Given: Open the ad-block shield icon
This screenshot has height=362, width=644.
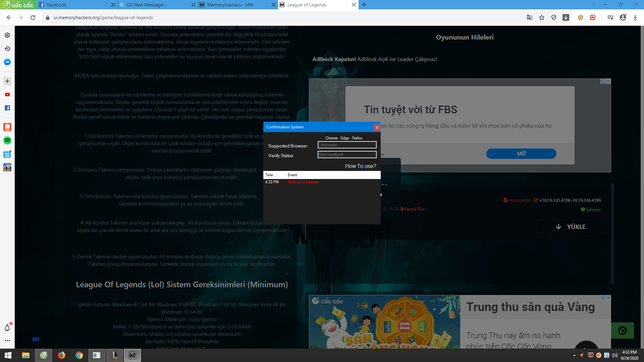Looking at the screenshot, I should point(554,17).
